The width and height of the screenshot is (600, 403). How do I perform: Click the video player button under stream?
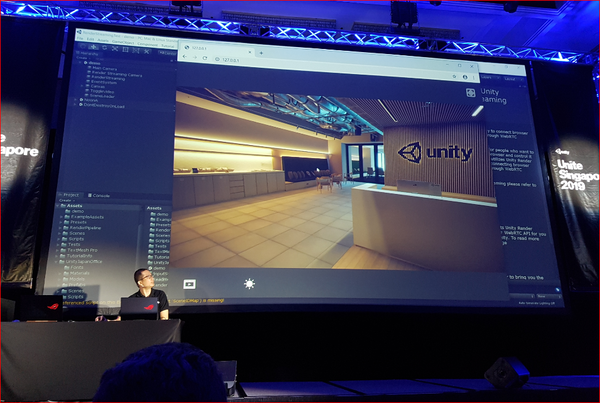click(189, 284)
